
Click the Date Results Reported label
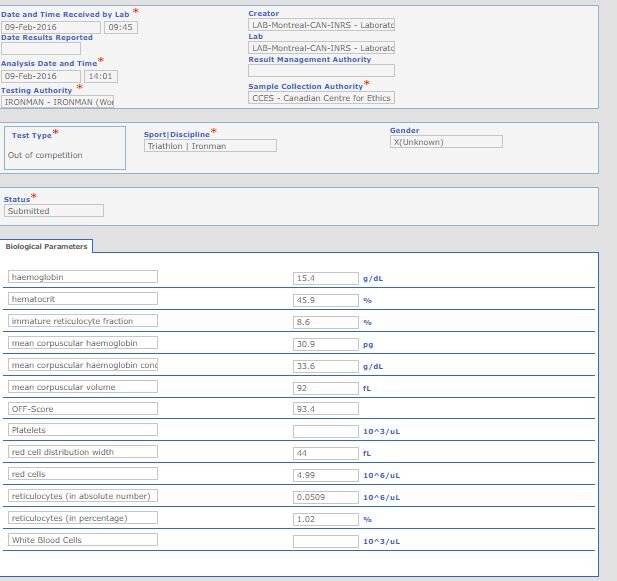click(47, 37)
